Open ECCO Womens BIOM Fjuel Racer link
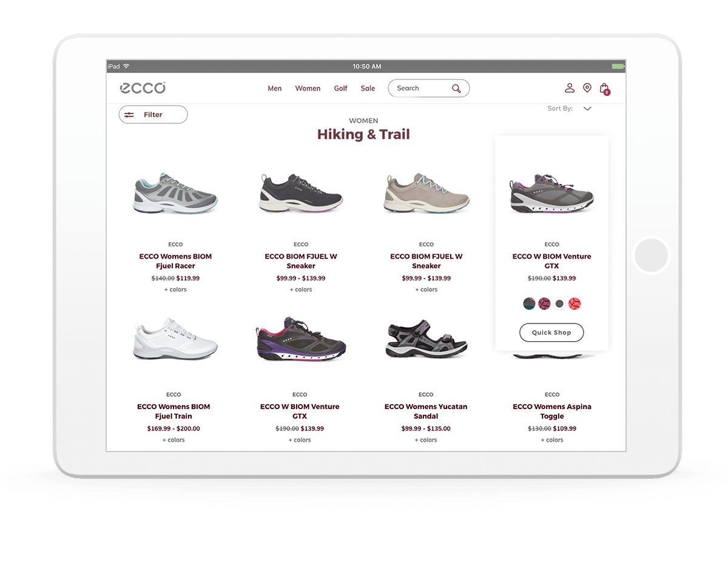The image size is (728, 562). (175, 261)
